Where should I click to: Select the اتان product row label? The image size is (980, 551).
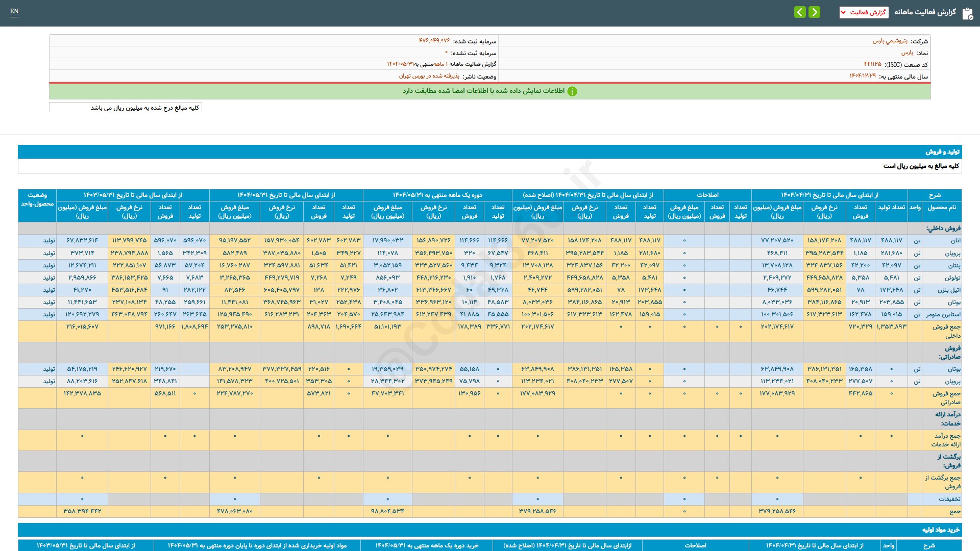pos(955,240)
